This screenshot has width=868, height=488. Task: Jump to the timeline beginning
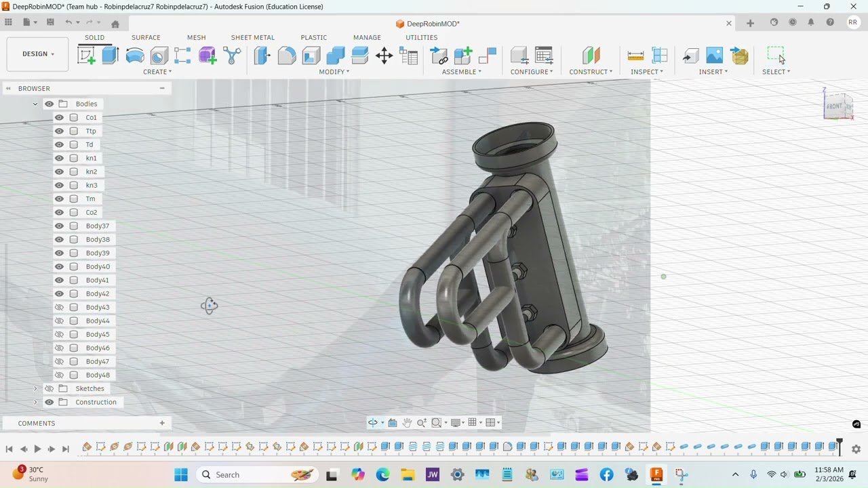click(x=9, y=449)
